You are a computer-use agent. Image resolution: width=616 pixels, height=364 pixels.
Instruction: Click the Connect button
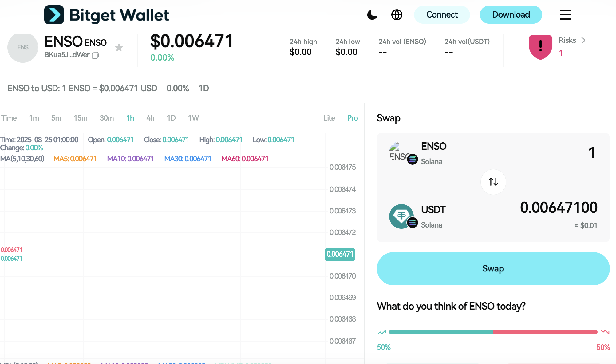442,15
